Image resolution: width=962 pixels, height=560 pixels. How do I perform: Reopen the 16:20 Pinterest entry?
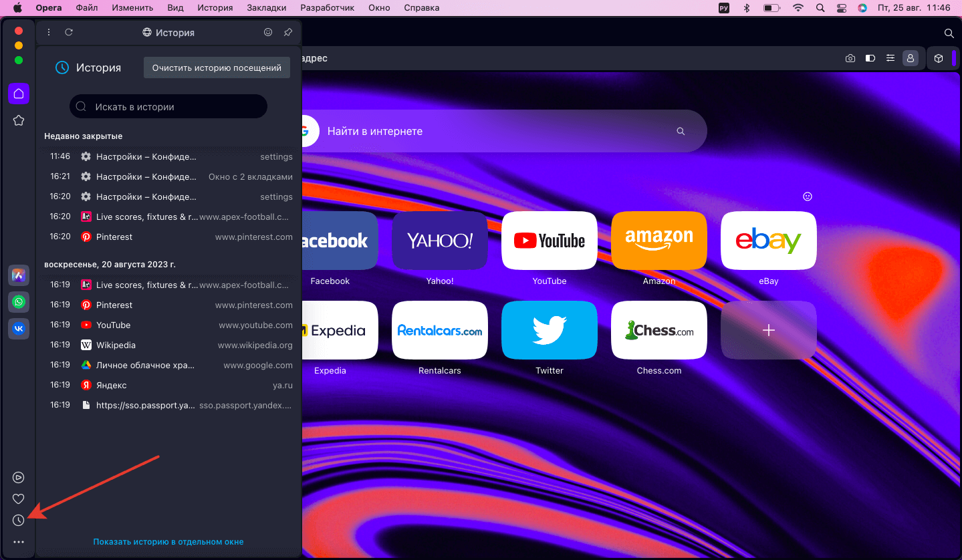pyautogui.click(x=170, y=237)
